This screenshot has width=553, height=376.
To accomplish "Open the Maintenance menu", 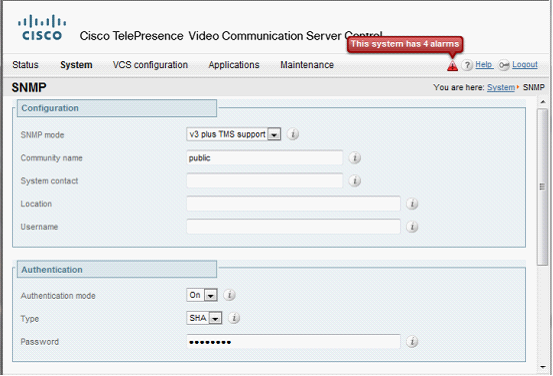I will (x=307, y=65).
